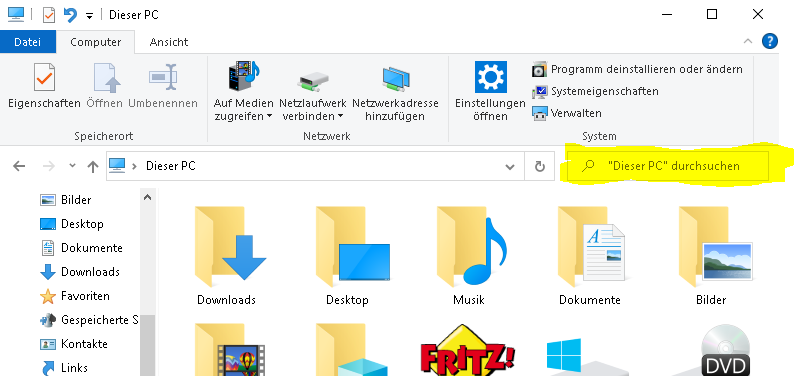The image size is (794, 376).
Task: Click quick access properties checkmark icon
Action: (49, 15)
